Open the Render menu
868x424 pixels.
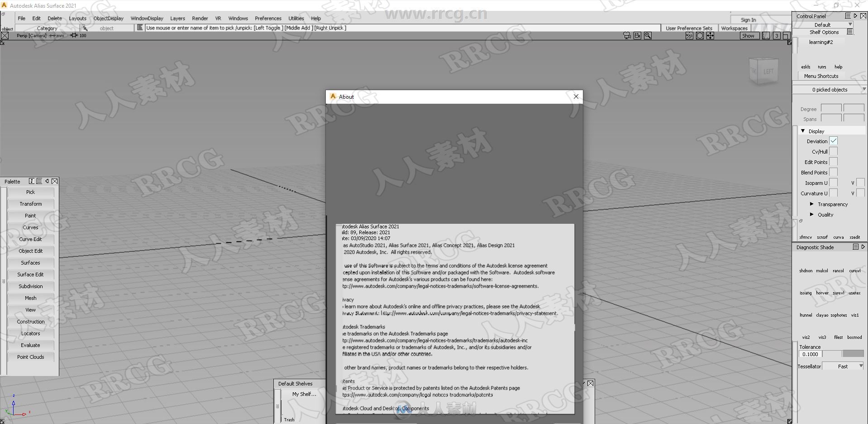click(x=200, y=19)
